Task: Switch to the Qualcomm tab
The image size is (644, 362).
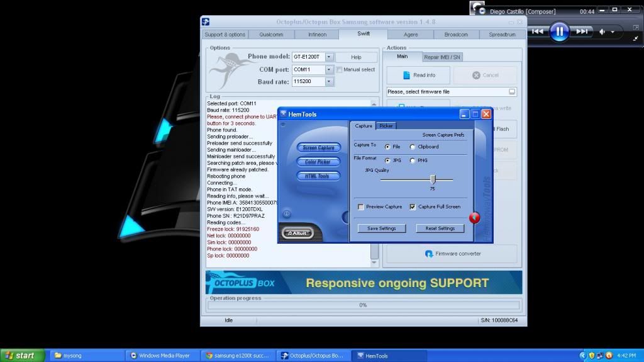Action: coord(271,35)
